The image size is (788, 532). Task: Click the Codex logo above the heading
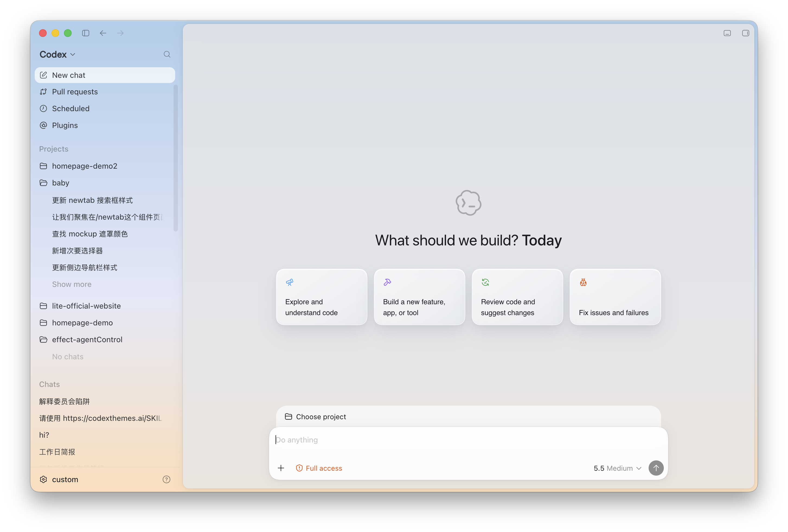[x=469, y=203]
